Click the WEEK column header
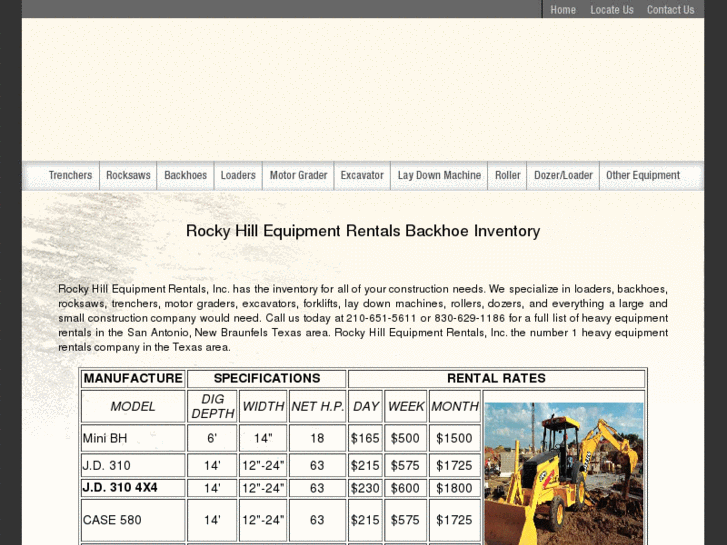 click(406, 406)
